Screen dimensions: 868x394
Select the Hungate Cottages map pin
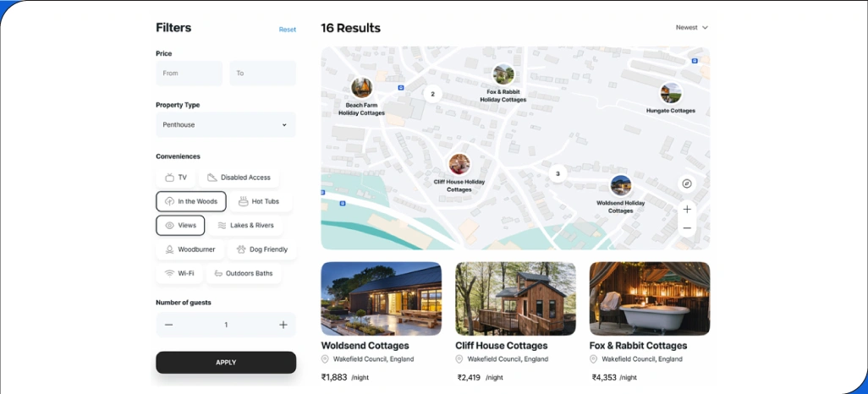[x=670, y=93]
